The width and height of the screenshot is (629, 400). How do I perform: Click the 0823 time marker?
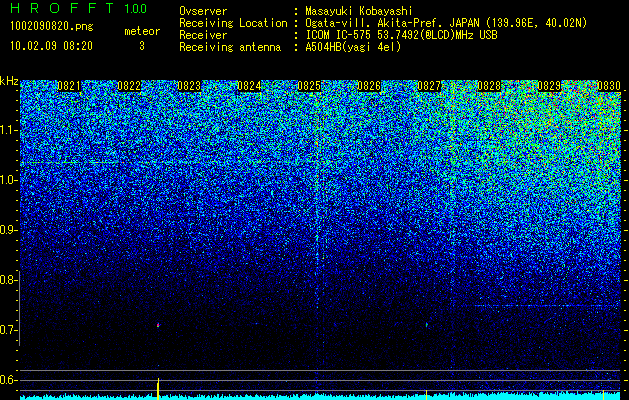pos(189,86)
